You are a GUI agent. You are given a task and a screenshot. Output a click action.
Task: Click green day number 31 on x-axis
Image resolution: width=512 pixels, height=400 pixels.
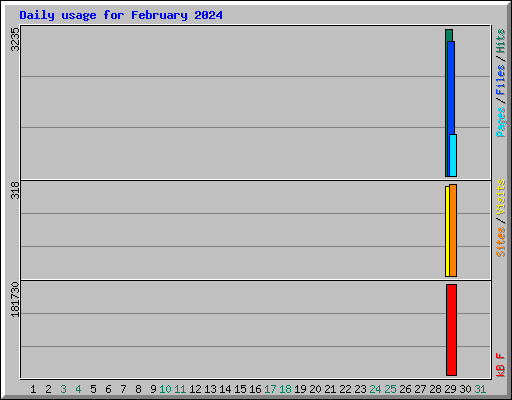point(480,389)
